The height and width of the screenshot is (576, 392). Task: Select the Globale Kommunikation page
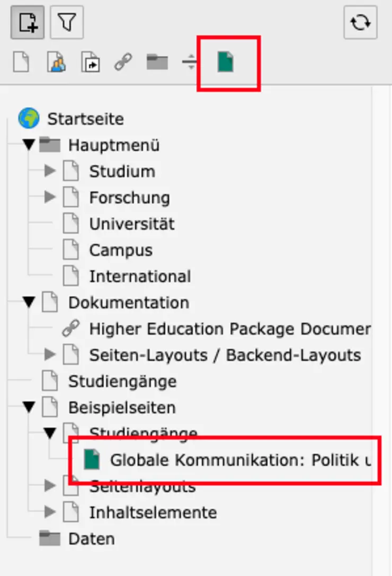click(x=238, y=460)
